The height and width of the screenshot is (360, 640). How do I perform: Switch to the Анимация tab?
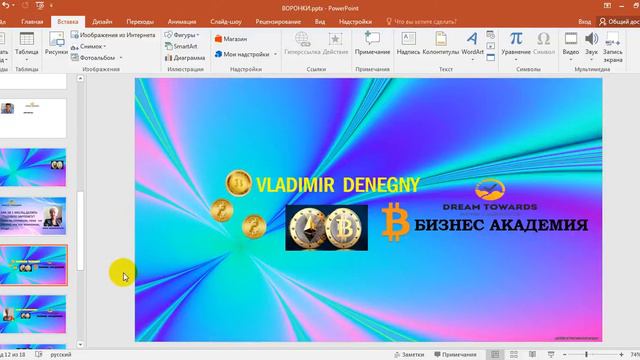[x=182, y=22]
